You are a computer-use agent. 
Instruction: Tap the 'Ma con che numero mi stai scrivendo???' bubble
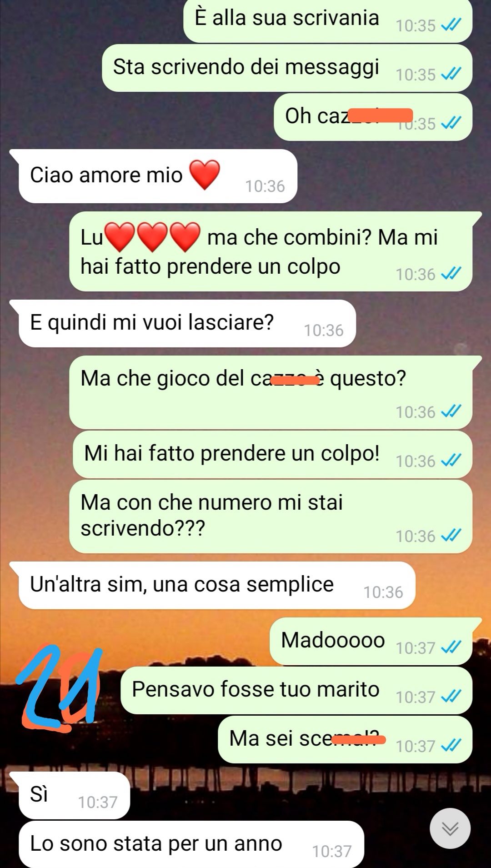tap(271, 517)
